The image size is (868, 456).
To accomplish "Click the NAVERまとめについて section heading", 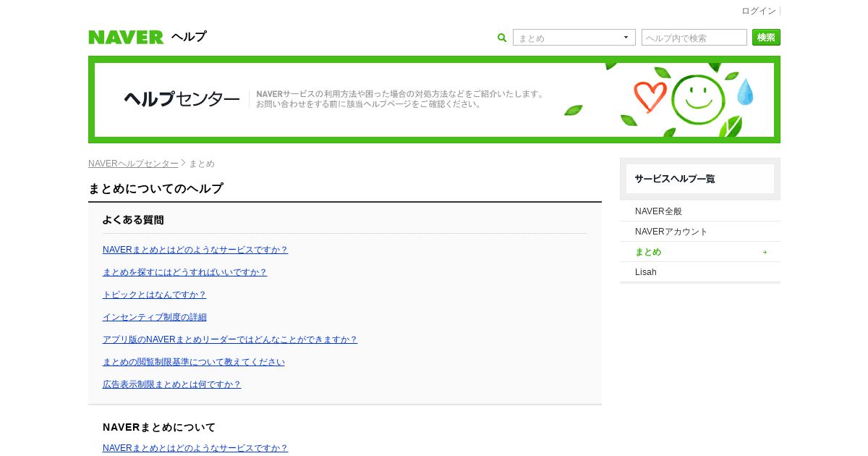I will pyautogui.click(x=159, y=427).
